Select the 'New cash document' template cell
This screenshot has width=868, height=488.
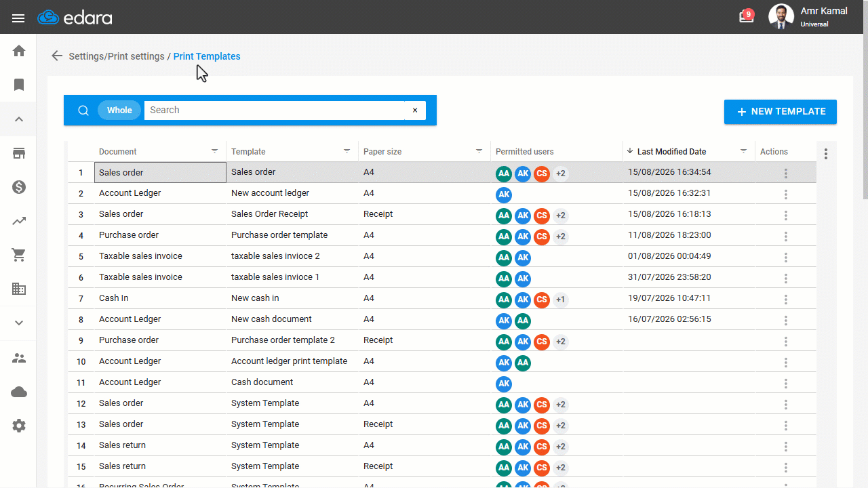[292, 319]
